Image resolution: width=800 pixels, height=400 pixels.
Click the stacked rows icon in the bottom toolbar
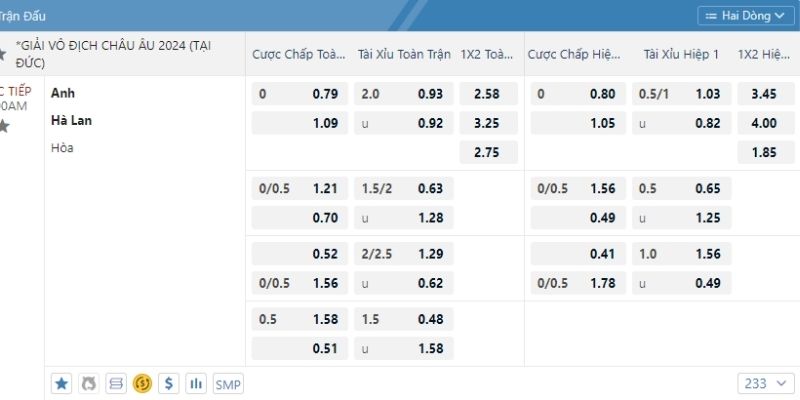tap(115, 383)
